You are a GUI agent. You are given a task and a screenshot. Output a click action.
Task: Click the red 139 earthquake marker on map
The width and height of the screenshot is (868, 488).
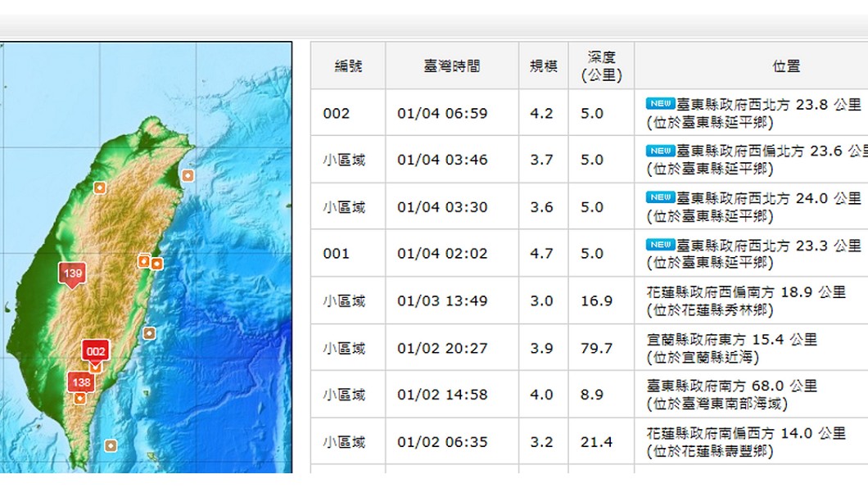[x=73, y=275]
